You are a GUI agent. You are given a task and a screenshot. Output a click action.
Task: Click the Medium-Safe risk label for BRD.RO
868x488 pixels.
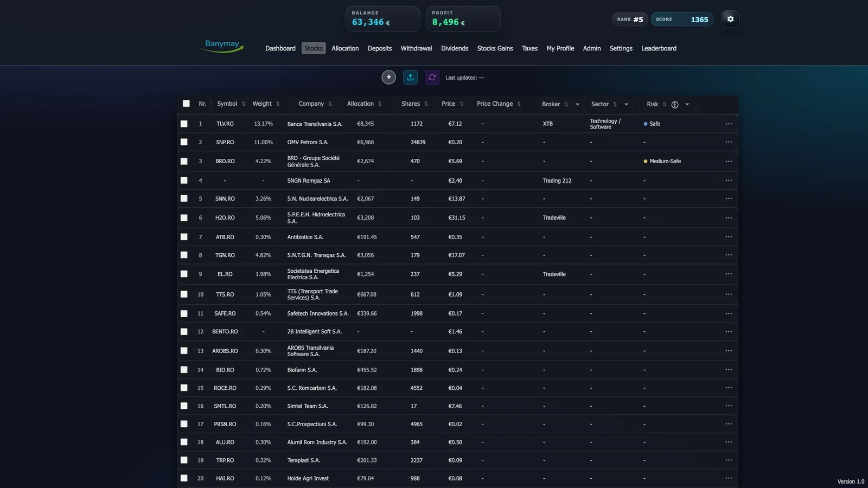click(662, 161)
